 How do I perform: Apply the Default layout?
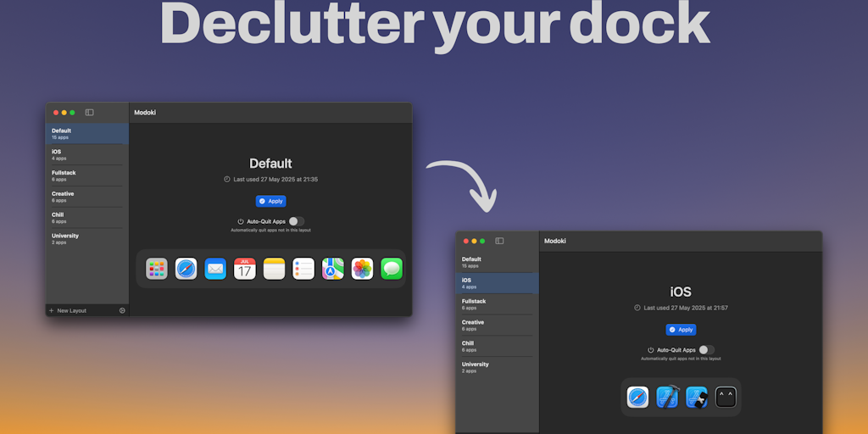[x=270, y=201]
